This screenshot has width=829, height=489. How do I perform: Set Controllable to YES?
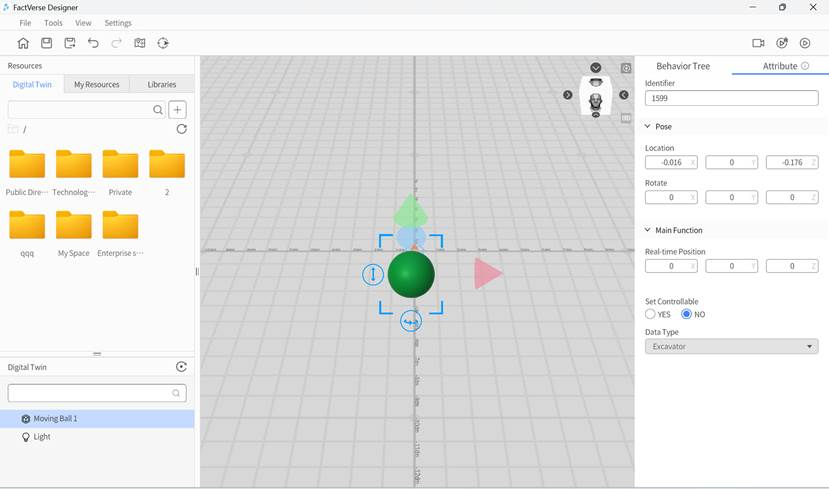pos(650,314)
